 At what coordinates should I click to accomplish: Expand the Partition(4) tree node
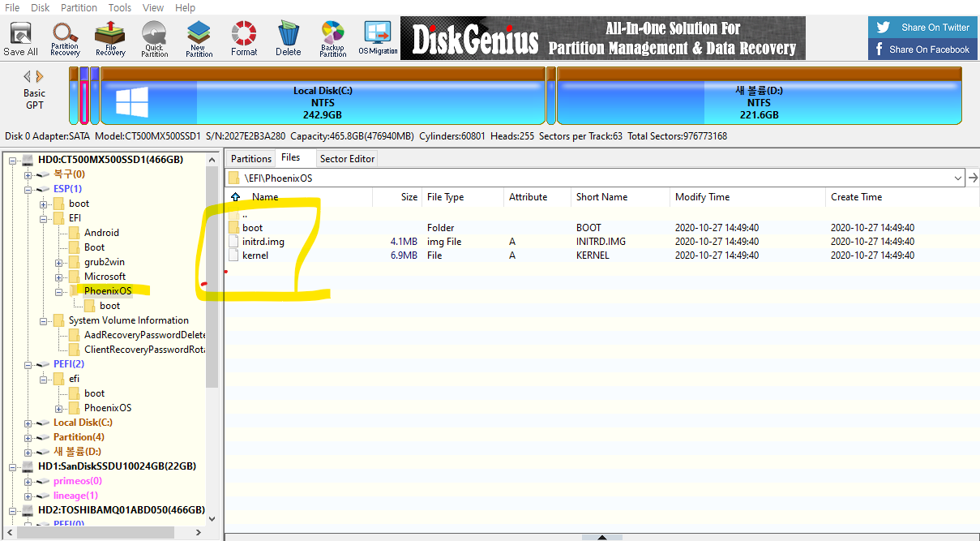tap(28, 437)
